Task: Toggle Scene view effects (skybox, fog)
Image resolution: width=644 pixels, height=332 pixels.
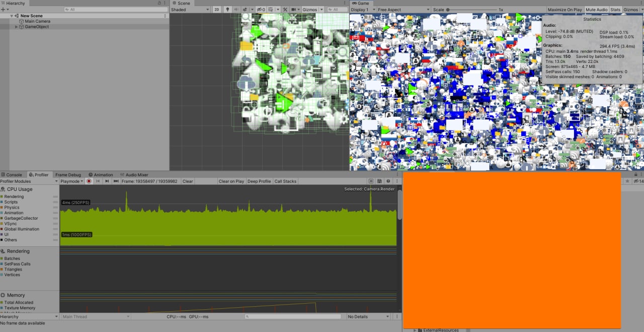Action: [x=245, y=10]
